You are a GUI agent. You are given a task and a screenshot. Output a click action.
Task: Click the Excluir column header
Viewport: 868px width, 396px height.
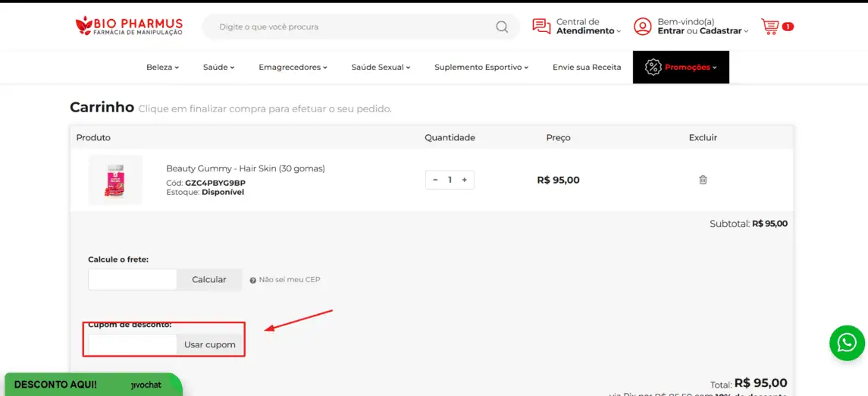703,137
